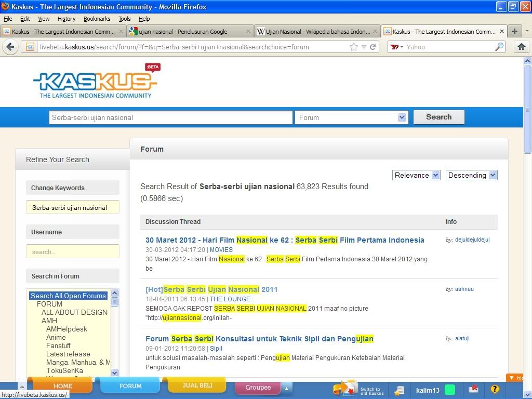Open the Help menu
This screenshot has width=532, height=399.
pyautogui.click(x=144, y=19)
